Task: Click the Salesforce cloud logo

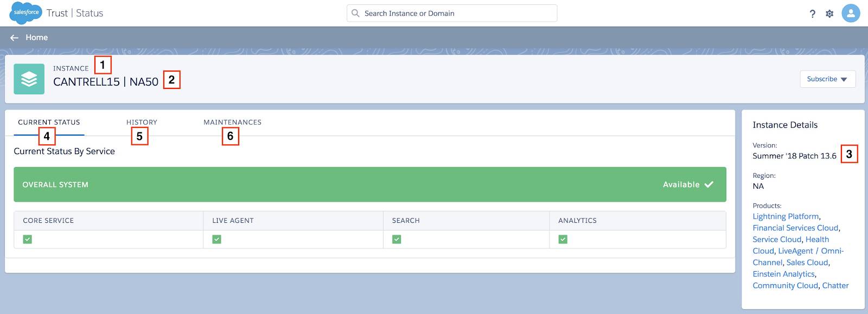Action: click(x=25, y=12)
